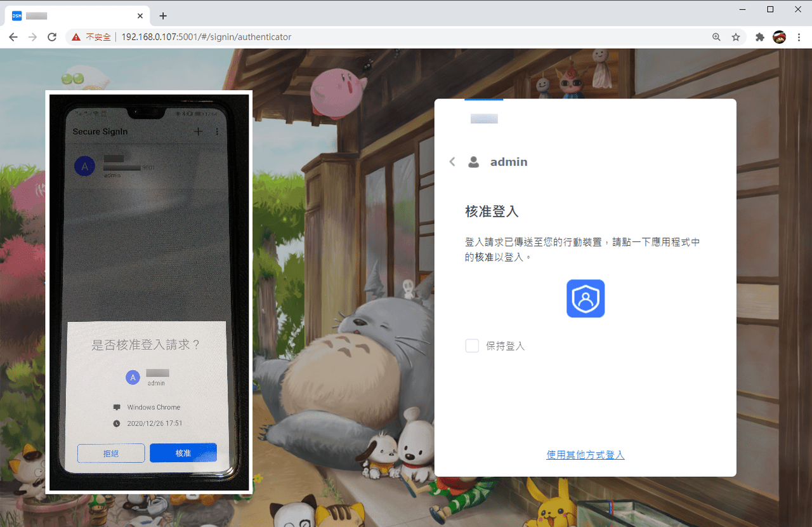Open a new tab with the plus button
Image resolution: width=812 pixels, height=527 pixels.
coord(163,16)
